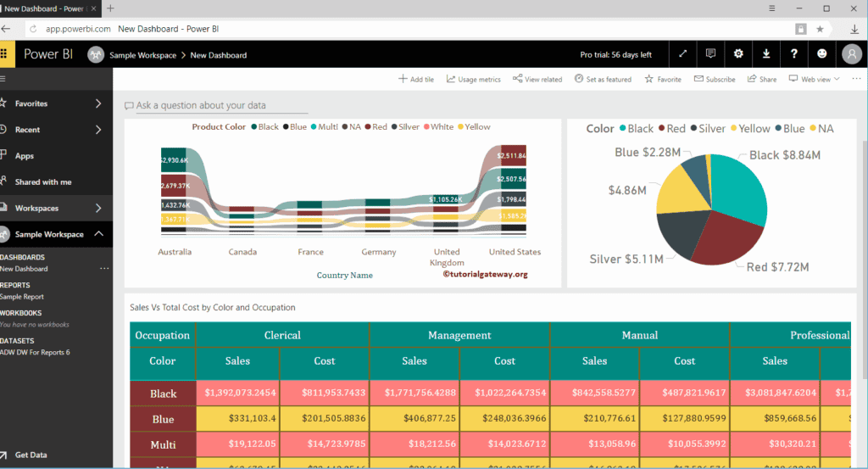868x469 pixels.
Task: Select Shared with me in sidebar
Action: point(42,182)
